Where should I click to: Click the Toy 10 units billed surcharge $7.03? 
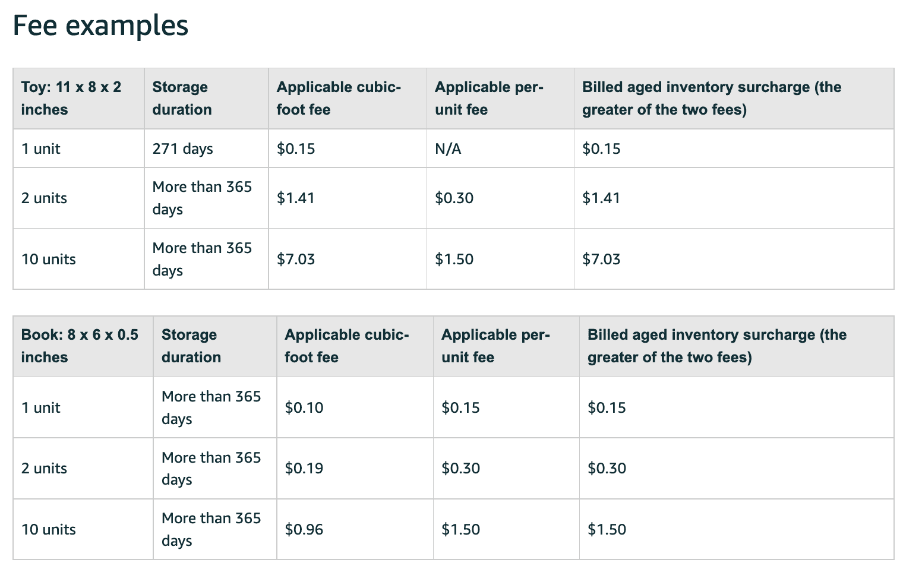click(601, 259)
